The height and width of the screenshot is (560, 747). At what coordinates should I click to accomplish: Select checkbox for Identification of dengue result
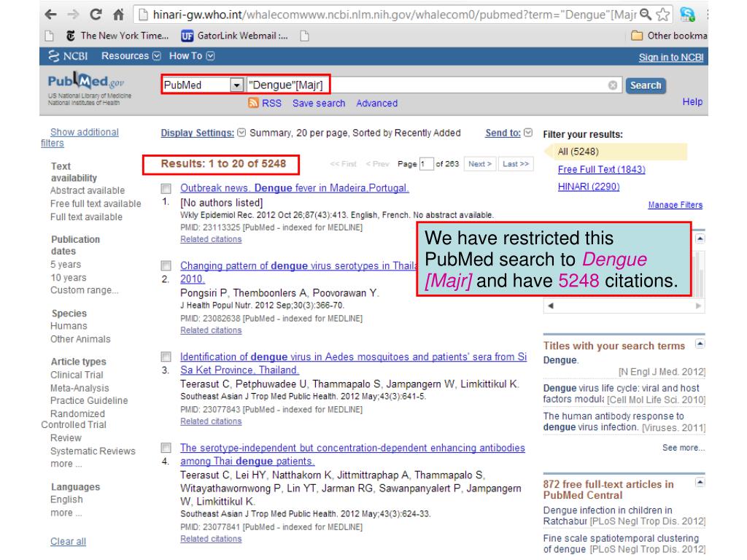pos(166,357)
